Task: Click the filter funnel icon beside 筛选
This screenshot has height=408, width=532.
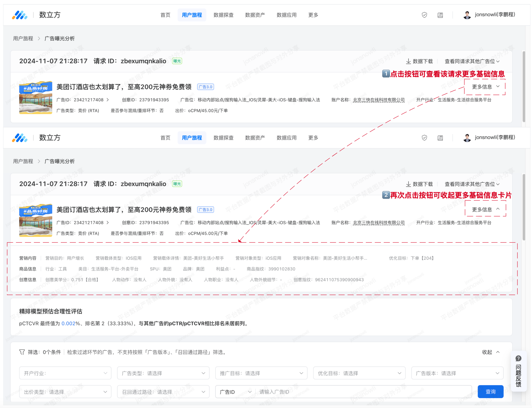Action: (22, 352)
